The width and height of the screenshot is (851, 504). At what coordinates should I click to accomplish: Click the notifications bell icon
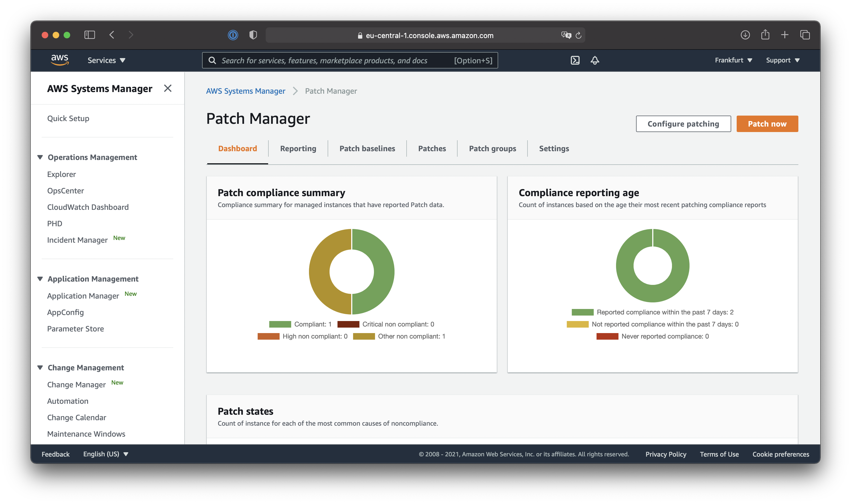point(595,60)
